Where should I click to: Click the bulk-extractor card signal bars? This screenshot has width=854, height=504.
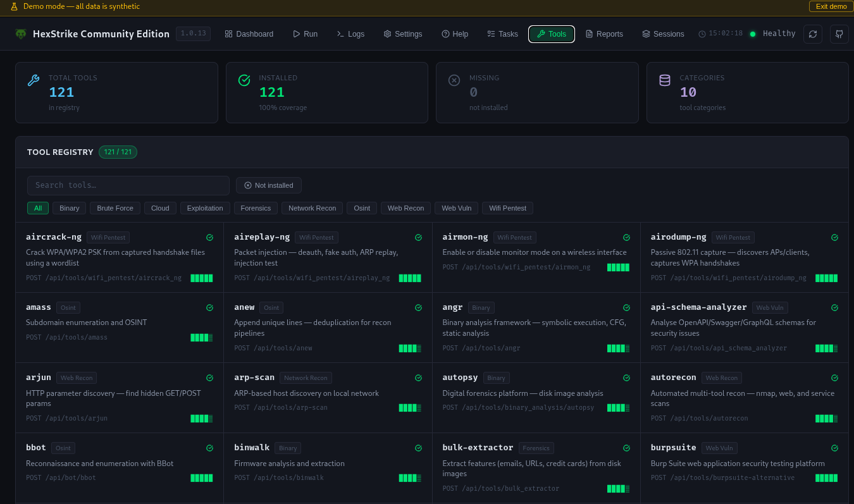coord(618,488)
